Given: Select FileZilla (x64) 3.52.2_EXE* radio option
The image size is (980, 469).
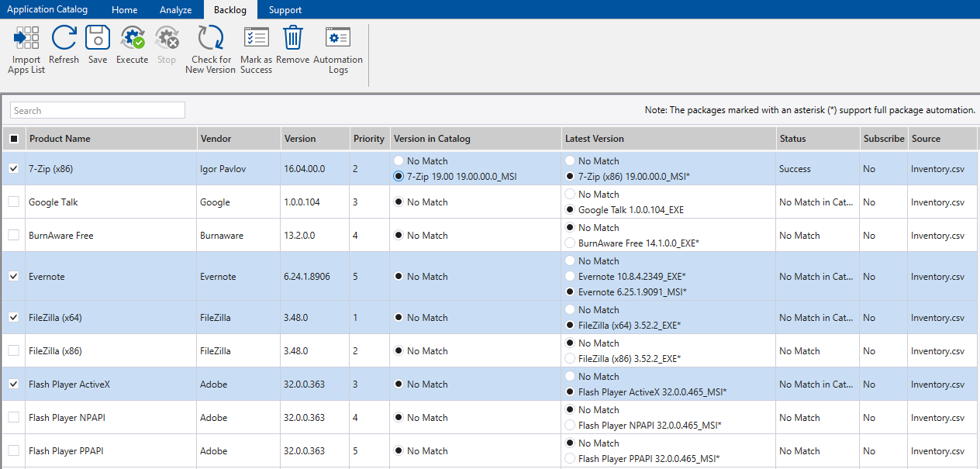Looking at the screenshot, I should tap(571, 325).
